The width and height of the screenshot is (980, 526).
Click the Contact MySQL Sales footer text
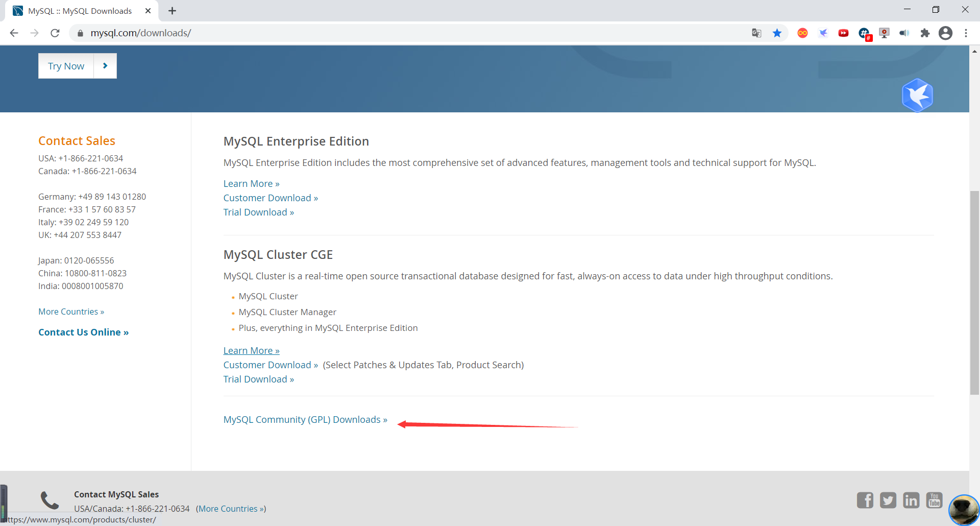116,495
